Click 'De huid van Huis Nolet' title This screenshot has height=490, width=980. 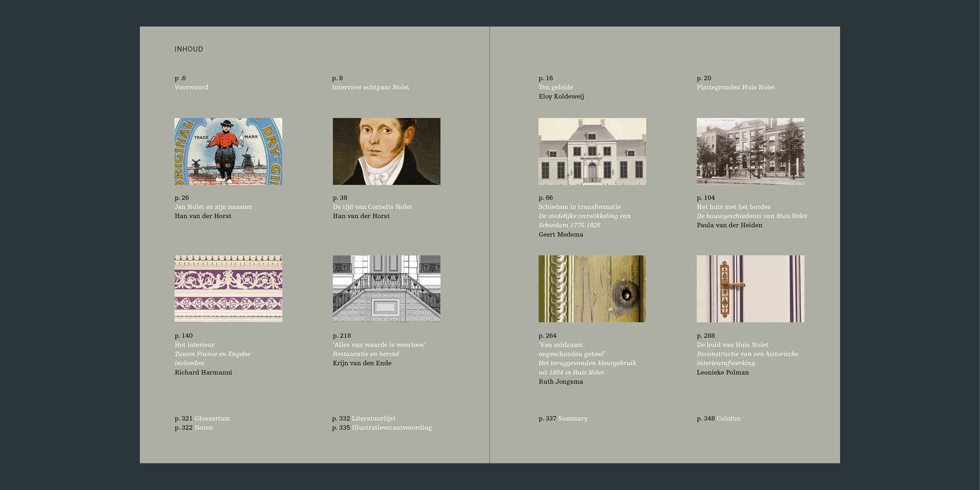732,345
